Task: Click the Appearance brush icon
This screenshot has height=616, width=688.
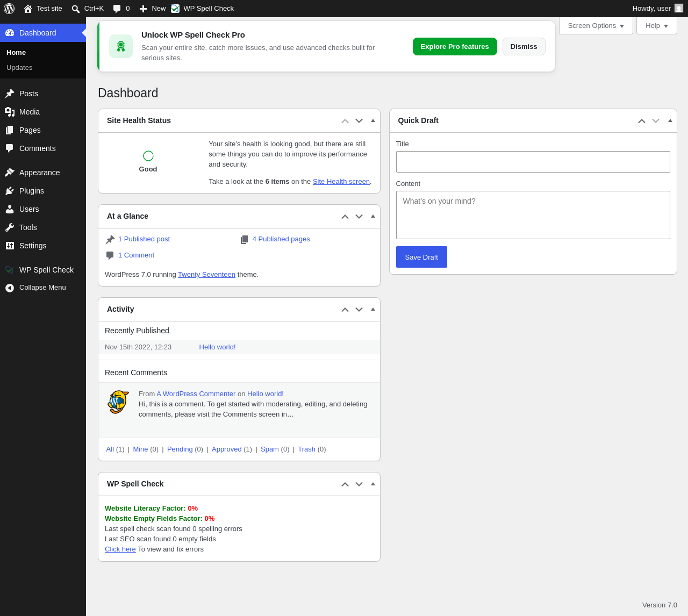Action: (10, 173)
